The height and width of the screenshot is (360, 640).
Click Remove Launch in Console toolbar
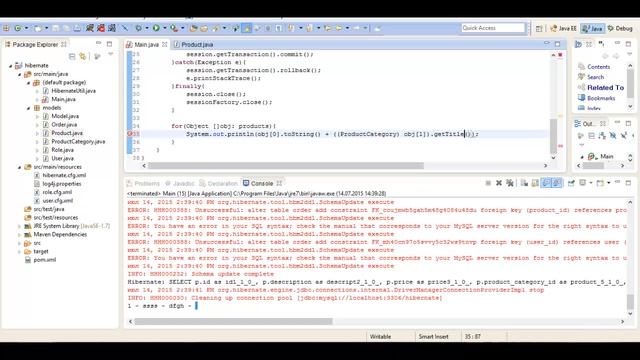pyautogui.click(x=499, y=183)
